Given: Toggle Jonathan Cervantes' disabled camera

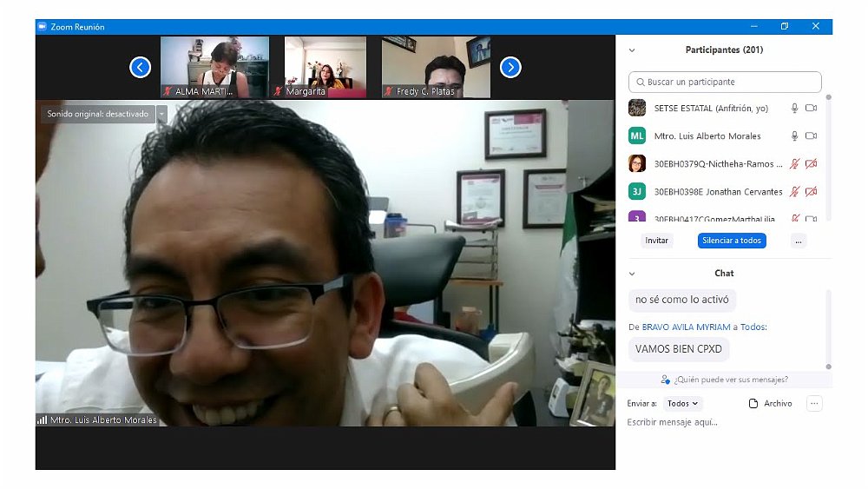Looking at the screenshot, I should 812,192.
